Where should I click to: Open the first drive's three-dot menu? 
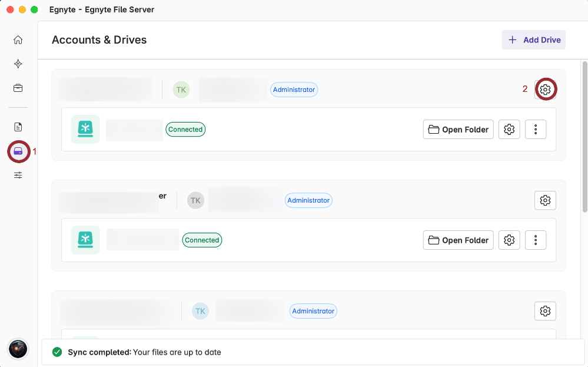536,130
